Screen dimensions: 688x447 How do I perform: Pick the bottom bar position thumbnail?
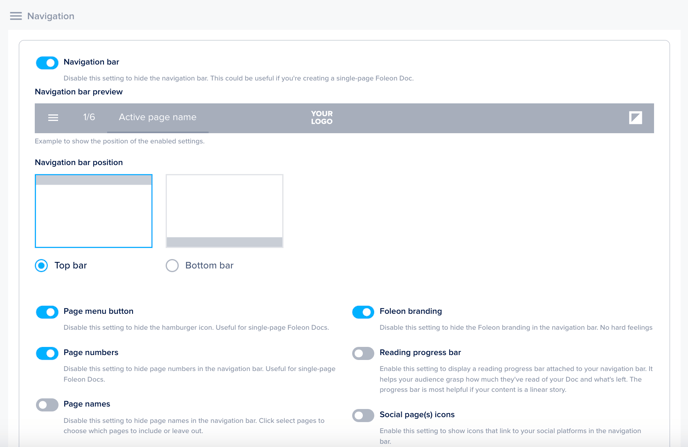point(224,211)
